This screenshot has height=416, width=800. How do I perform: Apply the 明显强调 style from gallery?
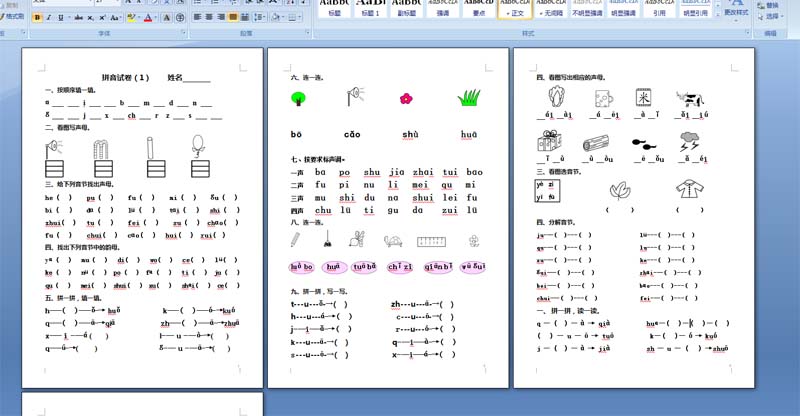tap(623, 8)
